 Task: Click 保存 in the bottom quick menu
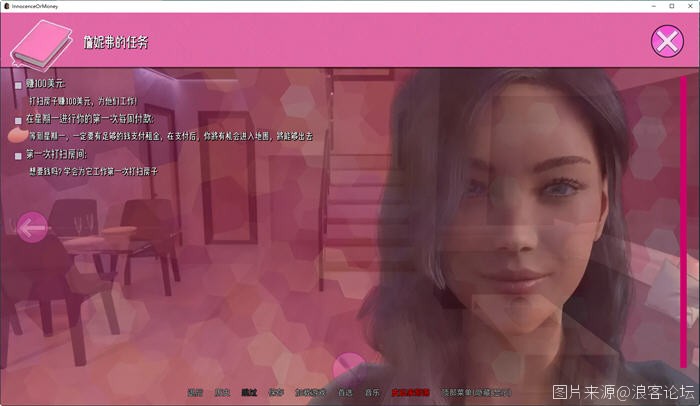point(276,393)
